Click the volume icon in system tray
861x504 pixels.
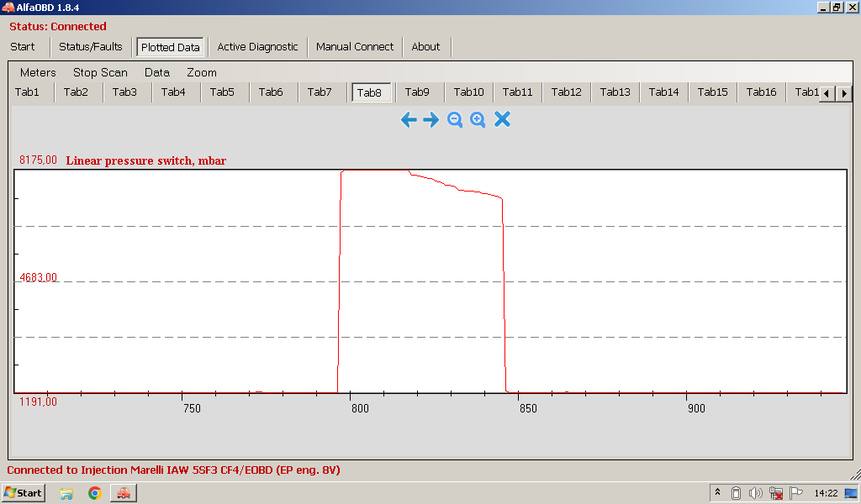coord(755,493)
